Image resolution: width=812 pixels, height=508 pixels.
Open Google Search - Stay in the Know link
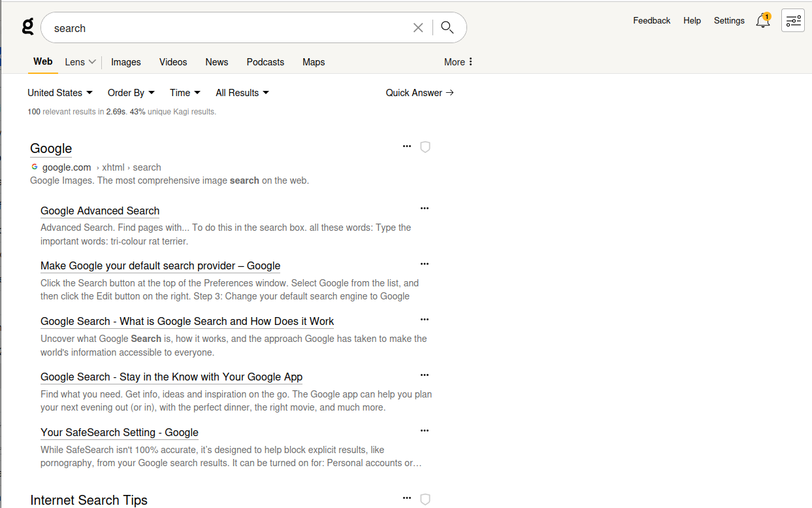pos(172,377)
